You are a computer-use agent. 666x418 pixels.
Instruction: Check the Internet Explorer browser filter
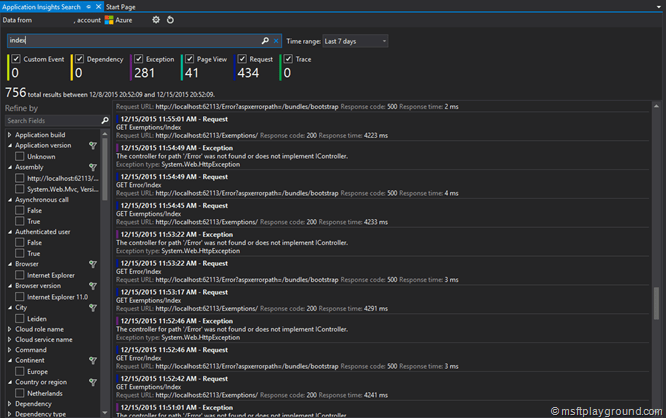click(20, 275)
